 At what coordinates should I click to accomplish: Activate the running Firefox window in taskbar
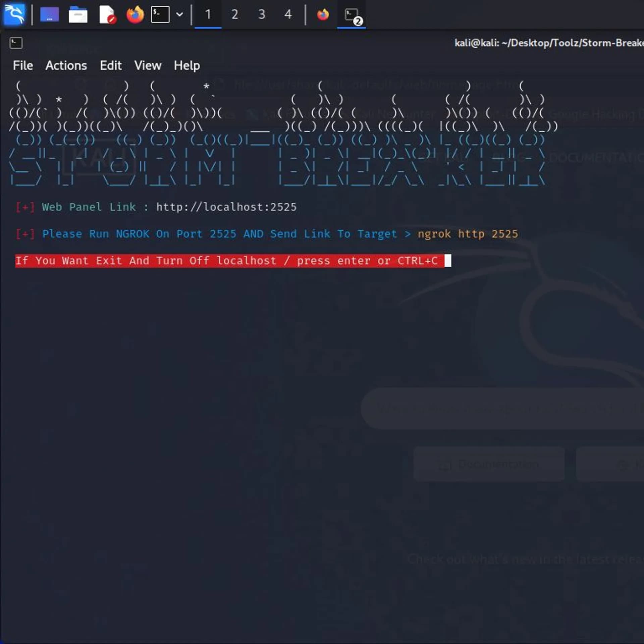pyautogui.click(x=323, y=14)
